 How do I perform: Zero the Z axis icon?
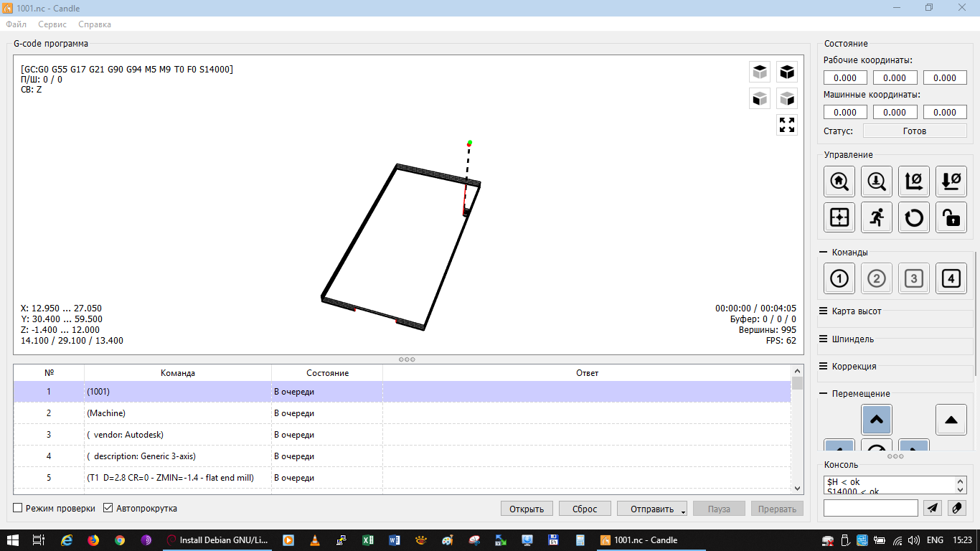(951, 181)
